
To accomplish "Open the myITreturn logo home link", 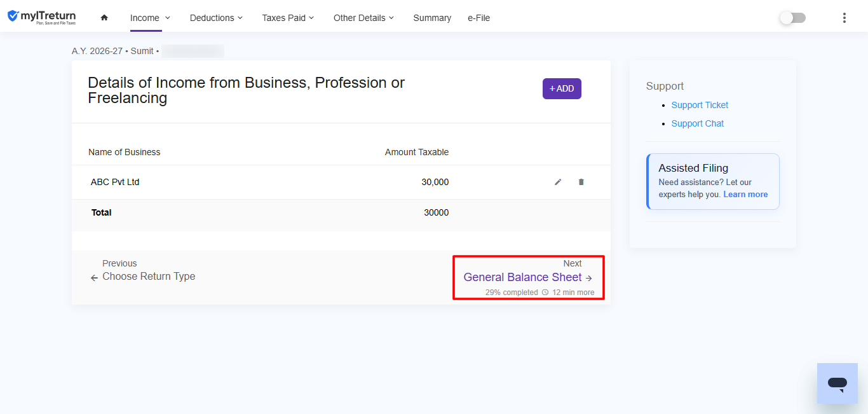I will click(41, 17).
